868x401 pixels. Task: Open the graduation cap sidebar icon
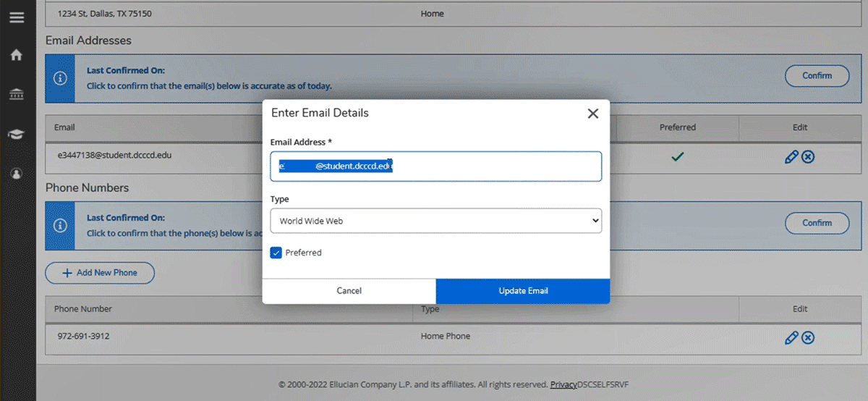pos(17,134)
